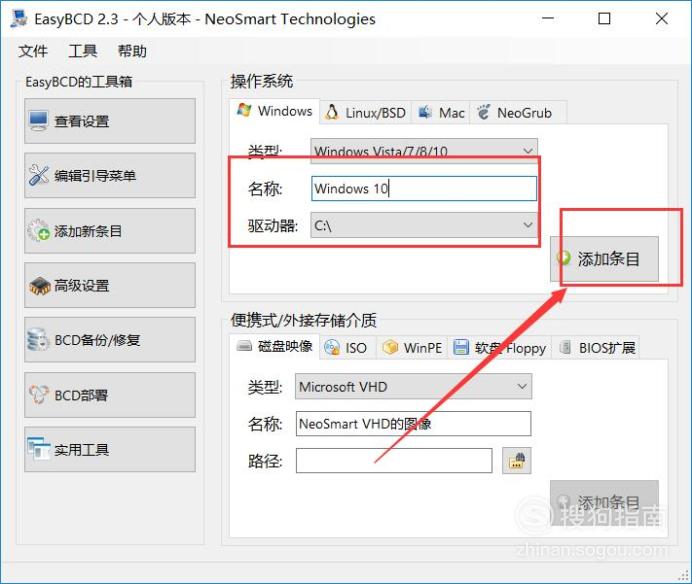The height and width of the screenshot is (584, 692).
Task: Click the NeoGrub gnome-foot icon
Action: tap(484, 112)
